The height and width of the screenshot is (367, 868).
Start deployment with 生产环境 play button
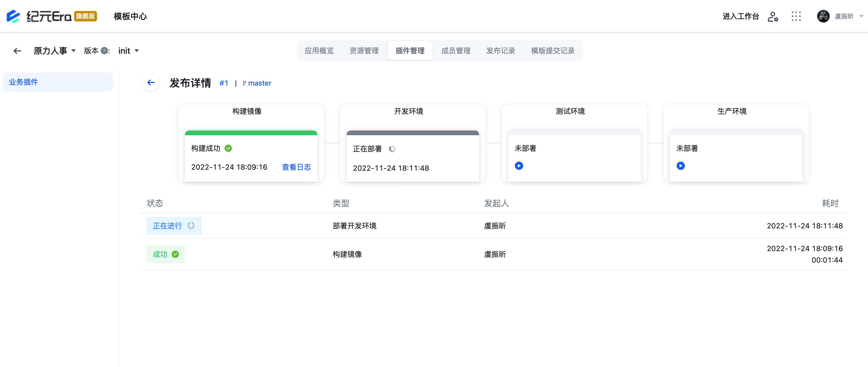tap(681, 166)
